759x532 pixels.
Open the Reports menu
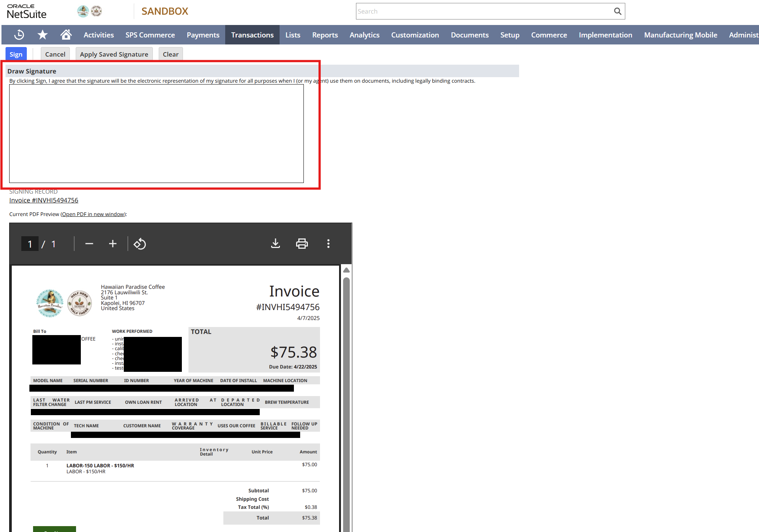pyautogui.click(x=325, y=35)
